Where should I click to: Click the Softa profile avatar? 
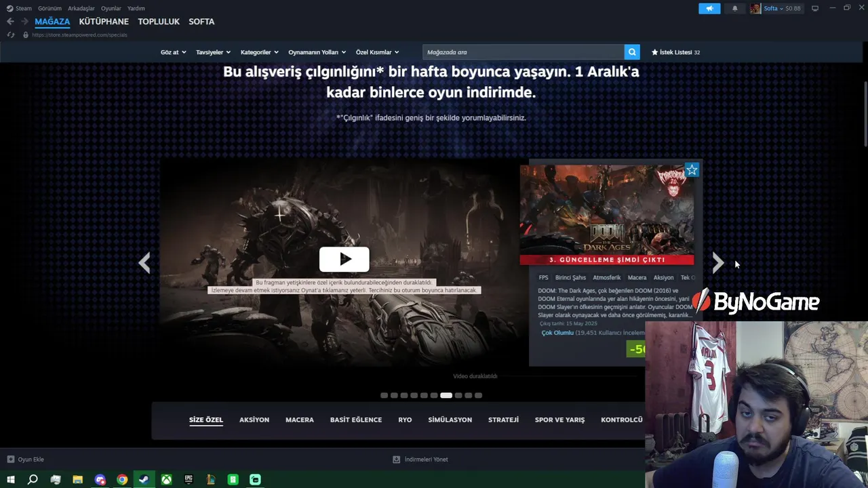pos(755,9)
